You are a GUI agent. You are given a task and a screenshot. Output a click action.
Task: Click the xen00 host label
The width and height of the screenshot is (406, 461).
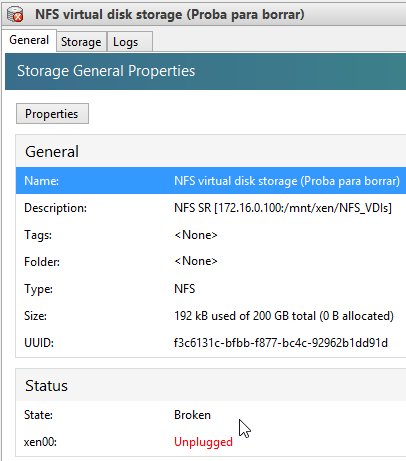coord(40,442)
